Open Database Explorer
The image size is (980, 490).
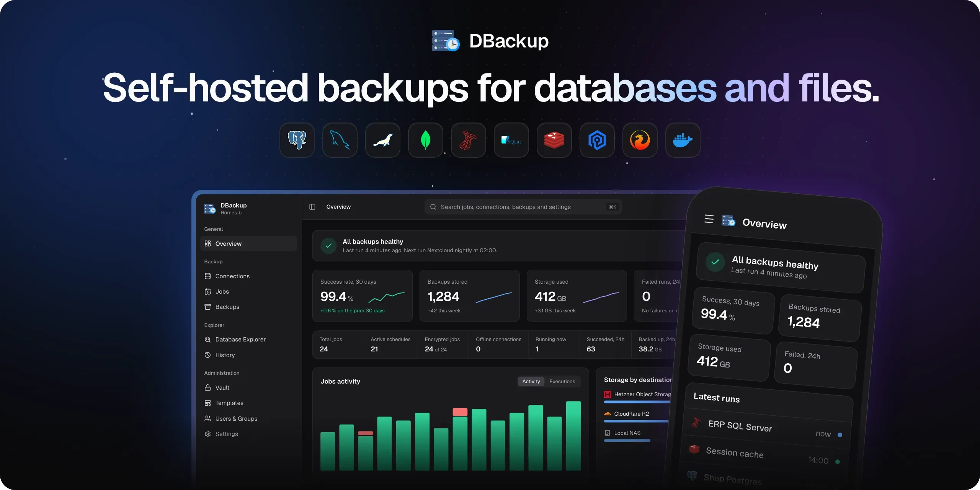pos(248,339)
